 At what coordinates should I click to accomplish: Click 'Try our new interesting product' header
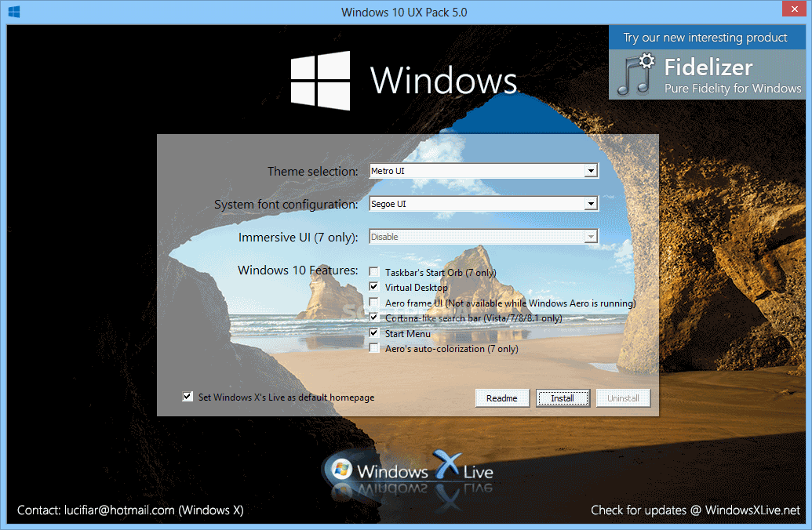pyautogui.click(x=705, y=38)
